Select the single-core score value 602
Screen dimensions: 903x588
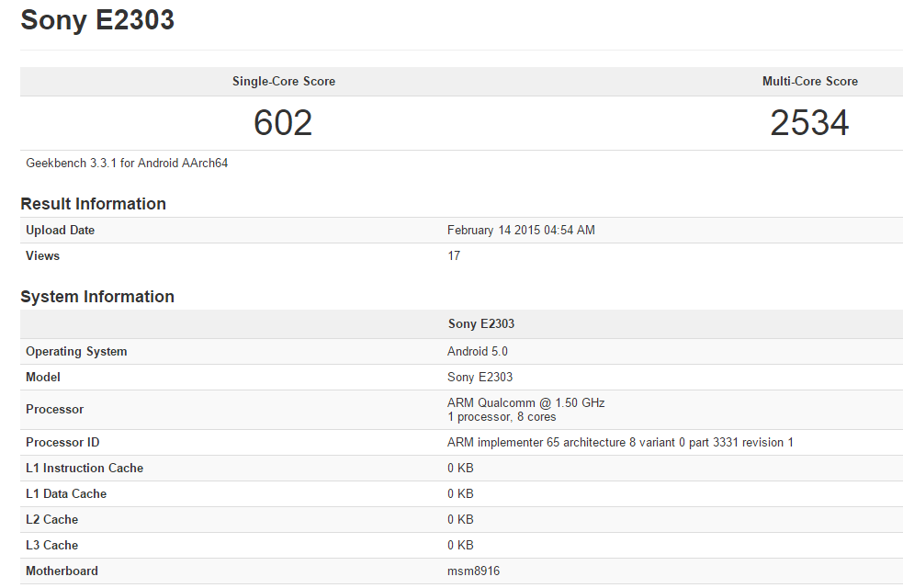(x=283, y=123)
